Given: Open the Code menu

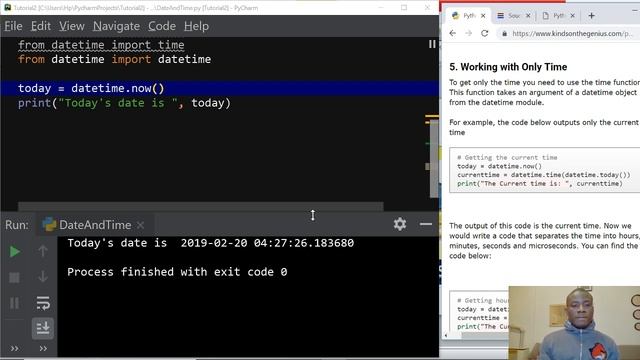Looking at the screenshot, I should click(x=162, y=26).
